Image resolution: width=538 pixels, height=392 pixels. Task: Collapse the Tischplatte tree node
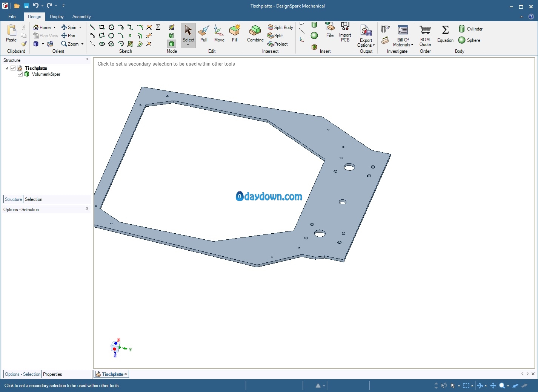(x=7, y=68)
